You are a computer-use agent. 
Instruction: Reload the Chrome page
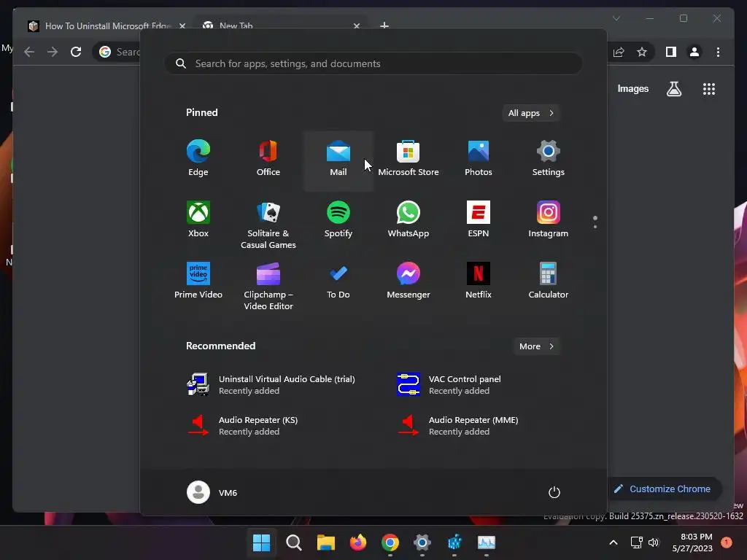tap(76, 52)
